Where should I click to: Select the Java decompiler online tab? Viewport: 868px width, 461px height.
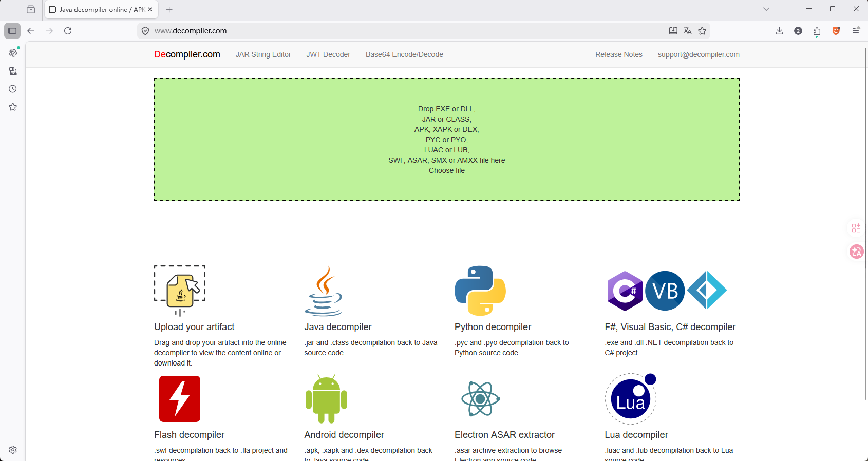pyautogui.click(x=102, y=9)
